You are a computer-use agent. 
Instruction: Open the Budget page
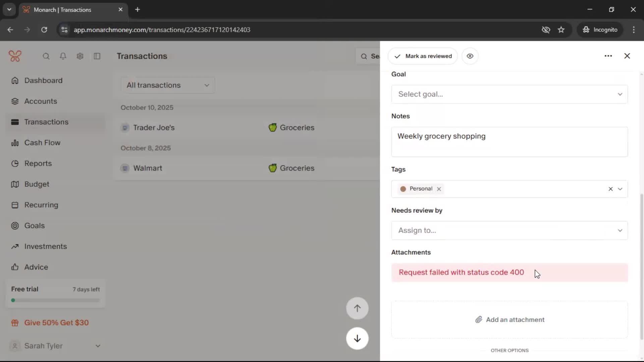37,184
